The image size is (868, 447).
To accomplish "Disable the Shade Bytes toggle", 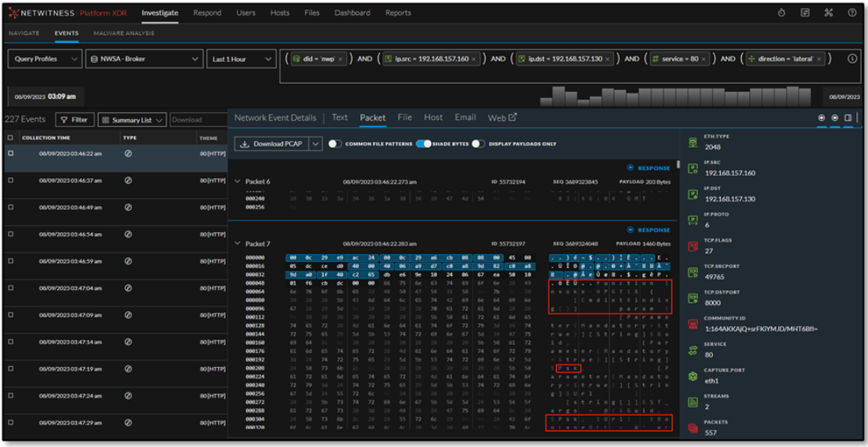I will point(423,144).
